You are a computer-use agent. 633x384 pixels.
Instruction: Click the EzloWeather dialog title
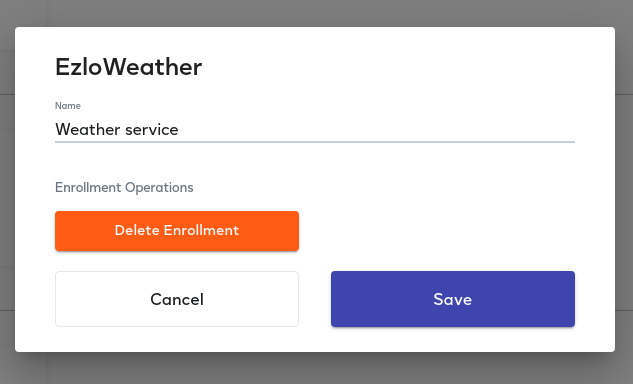click(x=128, y=67)
